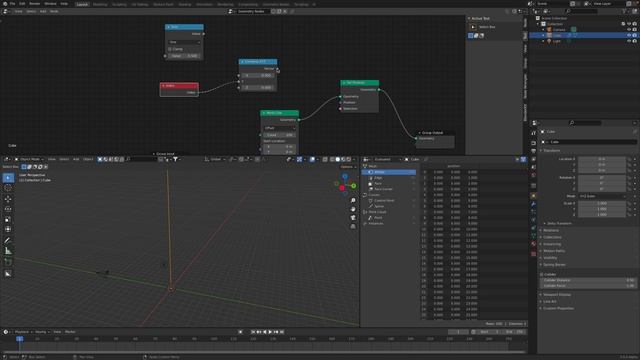This screenshot has height=360, width=640.
Task: Click the blue Z axis on navigation gizmo
Action: [x=345, y=176]
